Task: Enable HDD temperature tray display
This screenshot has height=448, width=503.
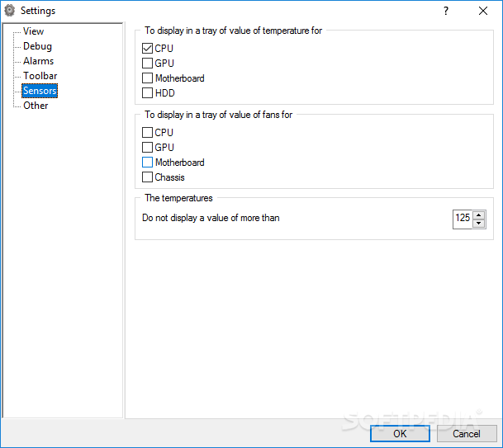Action: [x=148, y=93]
